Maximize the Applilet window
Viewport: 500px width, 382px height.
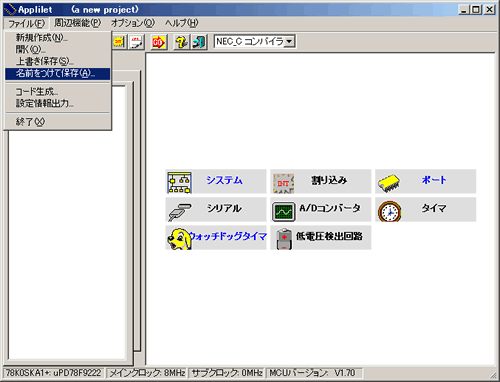click(x=475, y=10)
